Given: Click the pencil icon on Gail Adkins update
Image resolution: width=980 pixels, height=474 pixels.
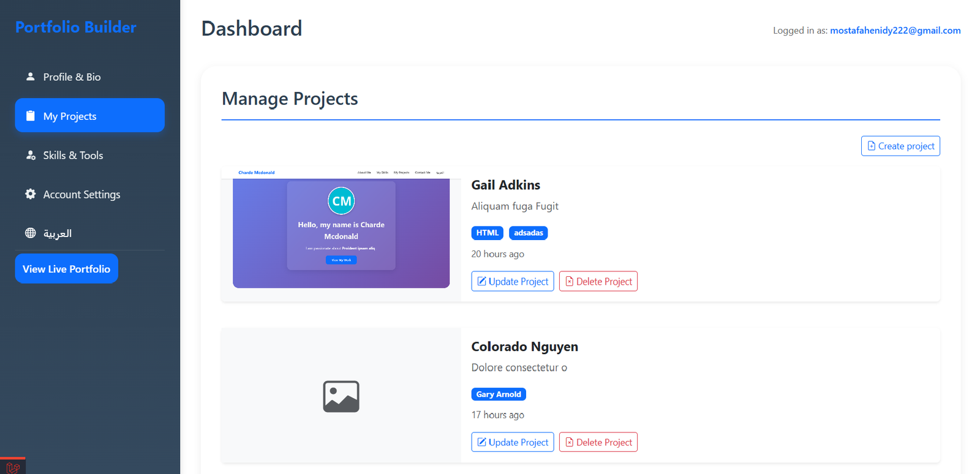Looking at the screenshot, I should (x=482, y=281).
